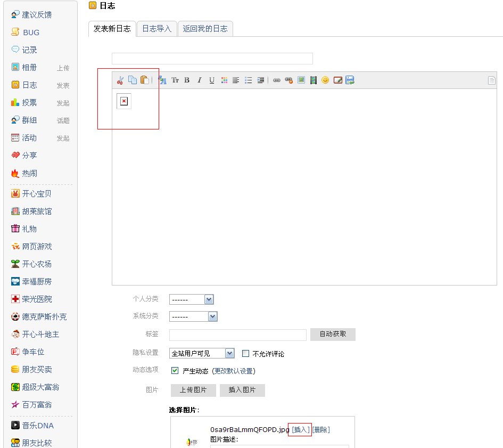Viewport: 503px width, 448px height.
Task: Toggle bold formatting
Action: [x=187, y=80]
